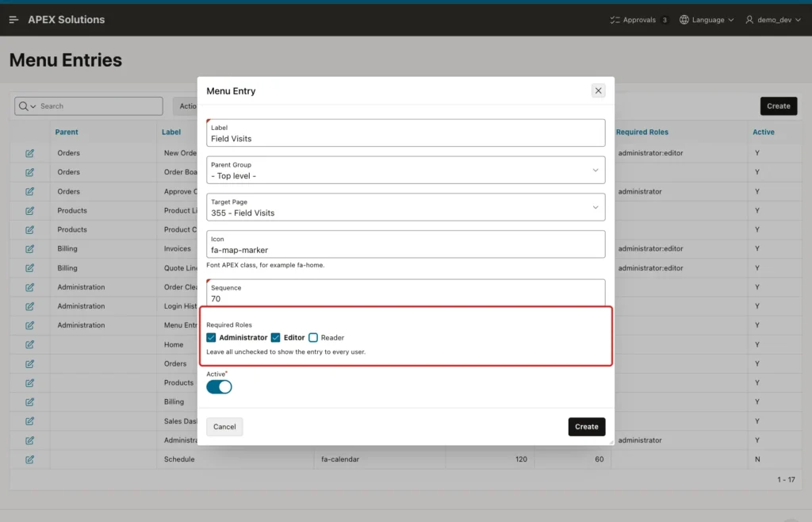The width and height of the screenshot is (812, 522).
Task: Close the Menu Entry dialog
Action: point(598,90)
